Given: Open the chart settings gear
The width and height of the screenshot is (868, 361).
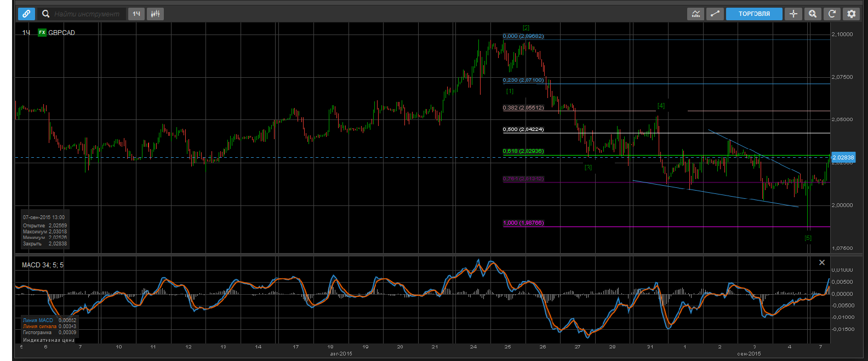Looking at the screenshot, I should pyautogui.click(x=851, y=14).
